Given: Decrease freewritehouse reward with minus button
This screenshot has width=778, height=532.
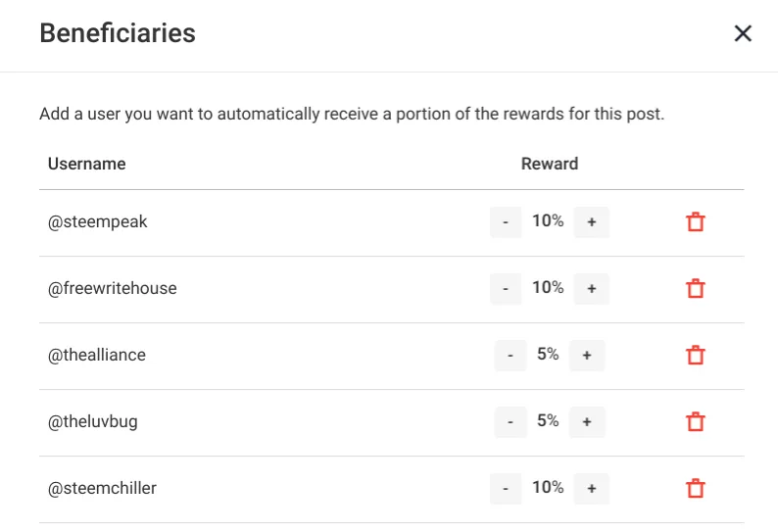Looking at the screenshot, I should pos(506,288).
